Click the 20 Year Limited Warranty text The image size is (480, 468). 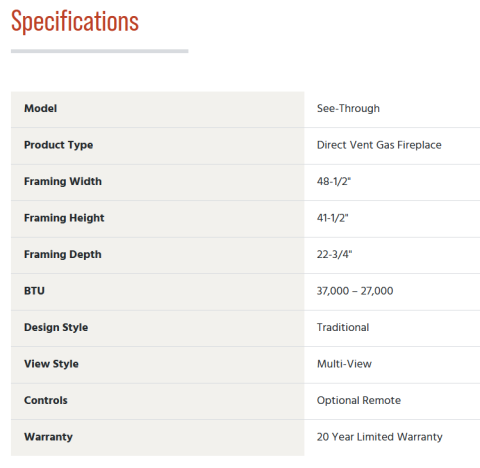click(x=380, y=437)
